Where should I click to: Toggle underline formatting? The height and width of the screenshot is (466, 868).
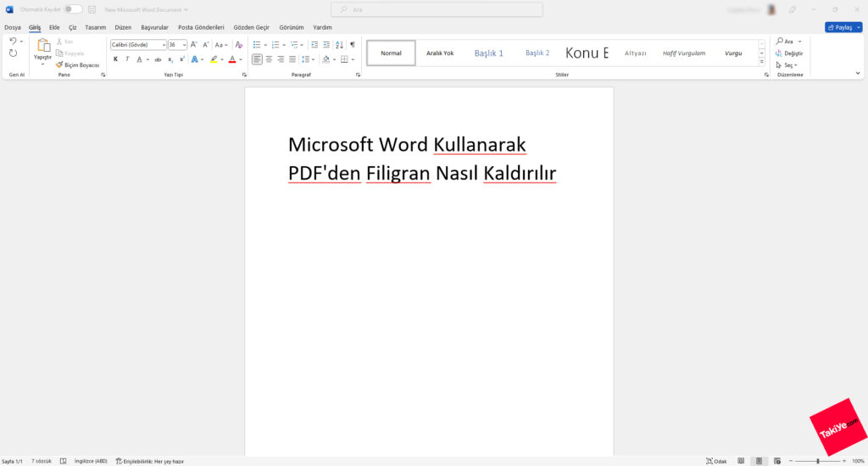click(140, 59)
